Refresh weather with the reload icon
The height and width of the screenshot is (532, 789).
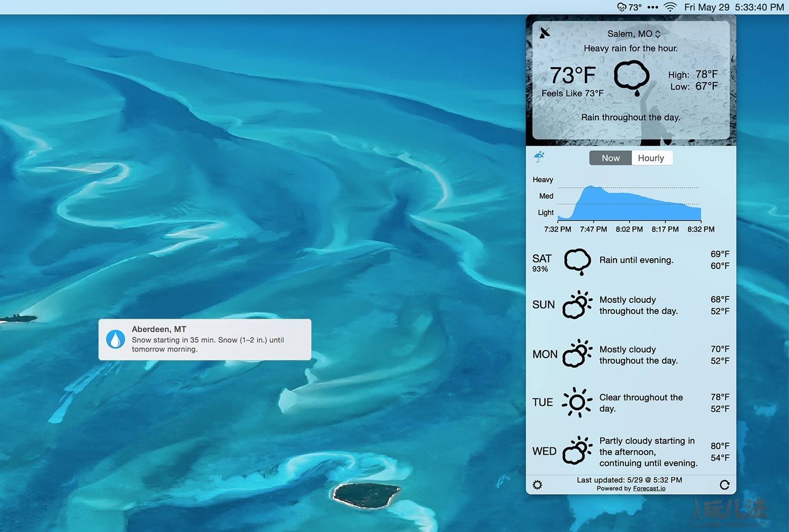[x=724, y=485]
